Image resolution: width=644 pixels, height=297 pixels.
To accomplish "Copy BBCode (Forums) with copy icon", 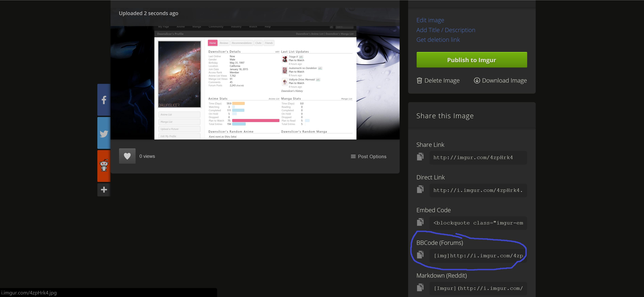I will (x=420, y=255).
